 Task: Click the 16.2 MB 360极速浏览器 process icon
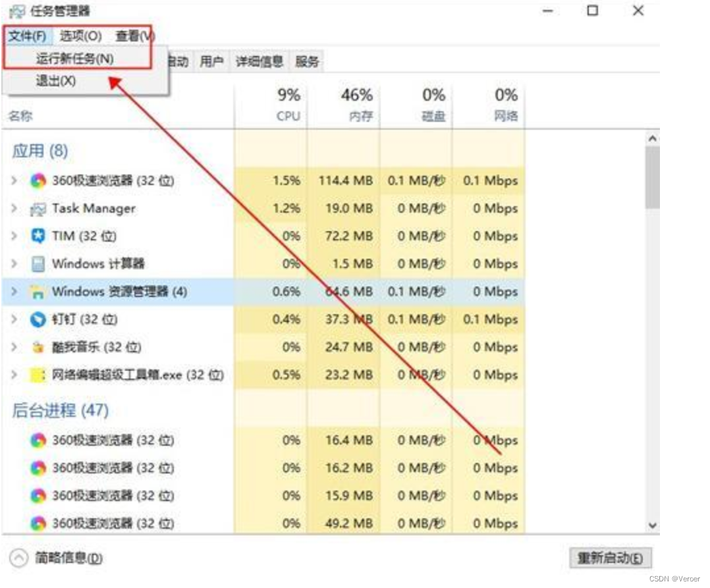(38, 468)
